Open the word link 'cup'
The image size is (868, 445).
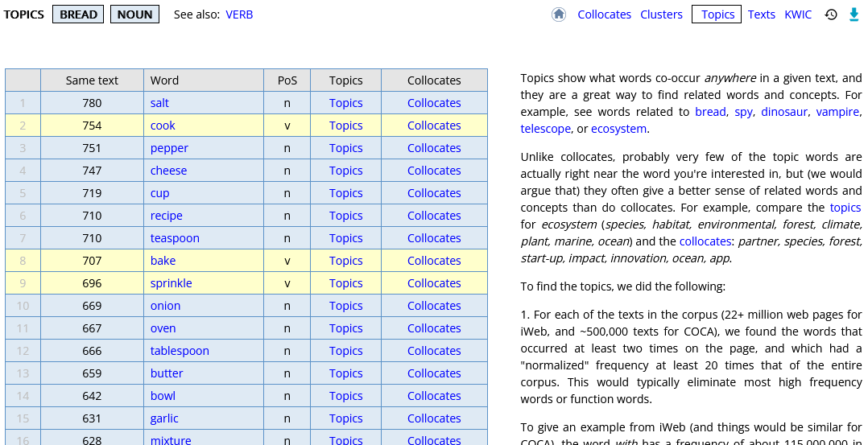(160, 193)
